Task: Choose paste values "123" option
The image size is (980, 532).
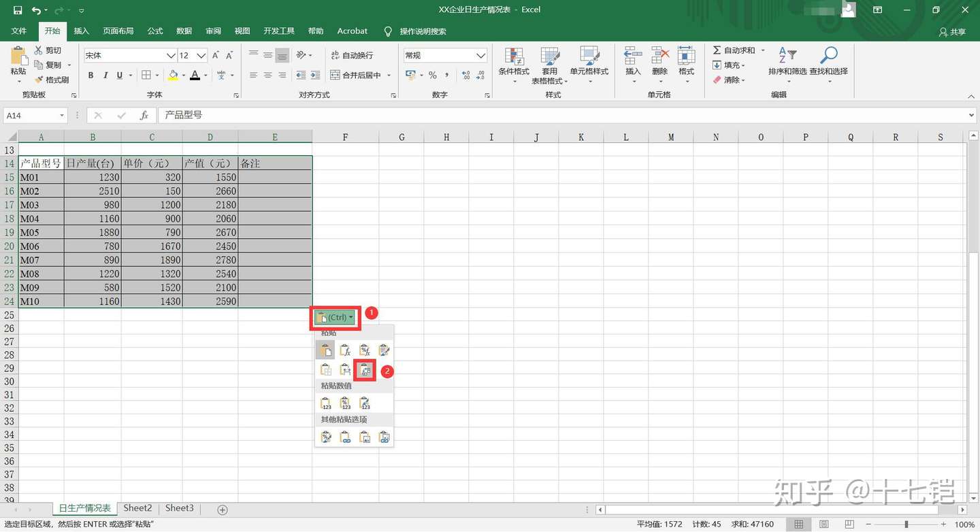Action: pyautogui.click(x=325, y=402)
